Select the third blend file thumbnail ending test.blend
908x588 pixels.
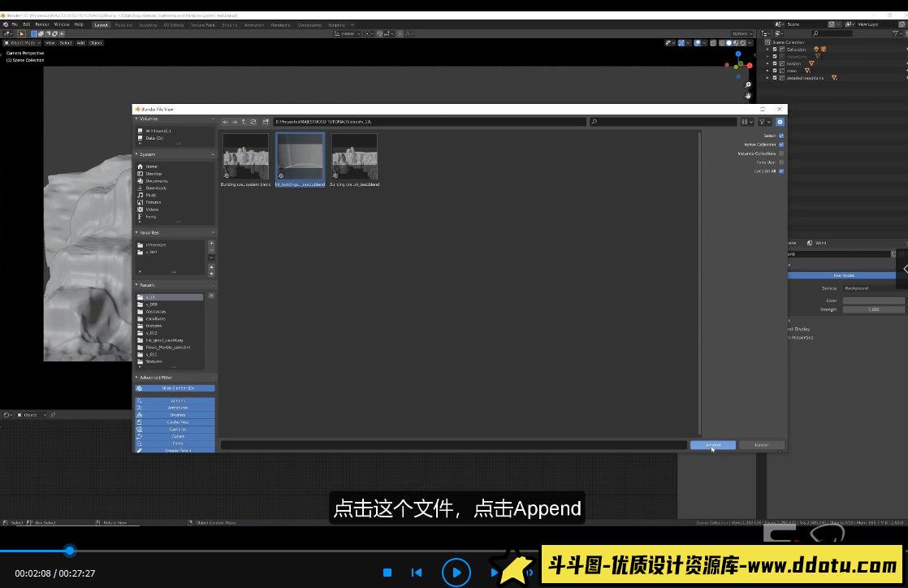(x=354, y=160)
